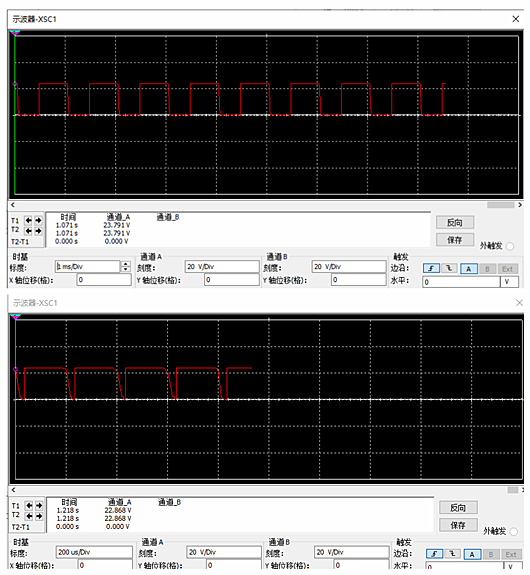This screenshot has width=530, height=575.
Task: Adjust 1 ms/Div timebase spinner arrows
Action: 126,267
